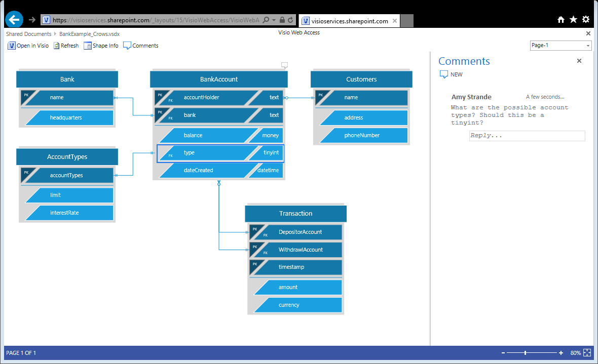Screen dimensions: 598x364
Task: Click the Reply input field under Amy's comment
Action: click(x=527, y=135)
